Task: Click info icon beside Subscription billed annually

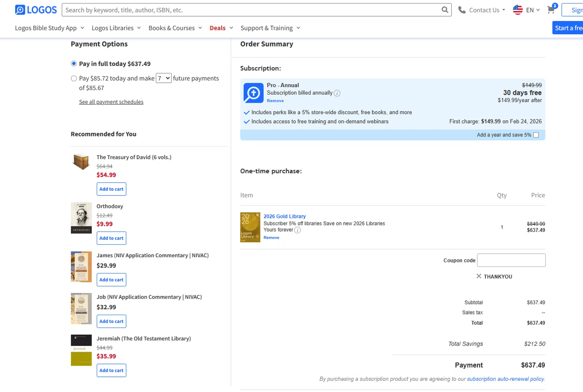Action: click(x=337, y=93)
